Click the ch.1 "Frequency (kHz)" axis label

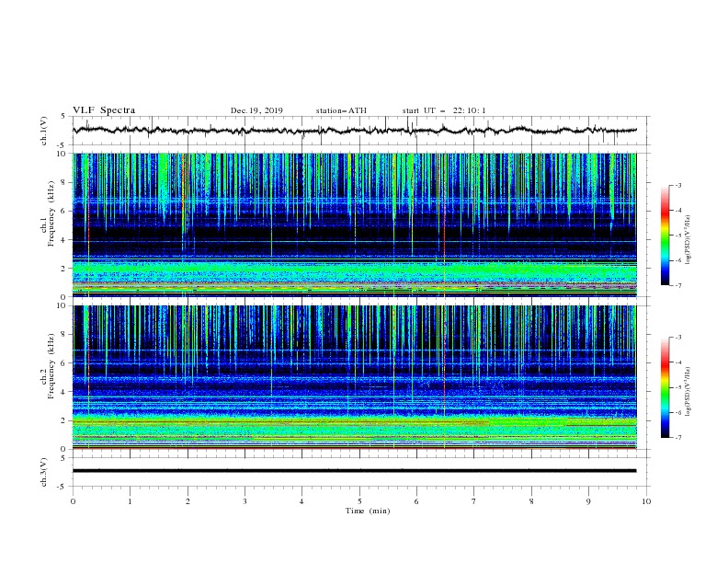pyautogui.click(x=51, y=213)
